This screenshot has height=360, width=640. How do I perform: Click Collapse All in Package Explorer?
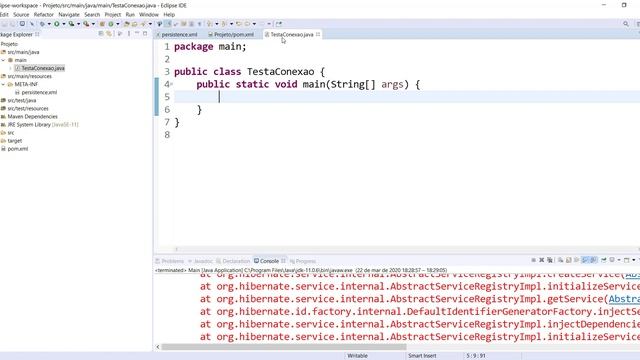pyautogui.click(x=101, y=34)
